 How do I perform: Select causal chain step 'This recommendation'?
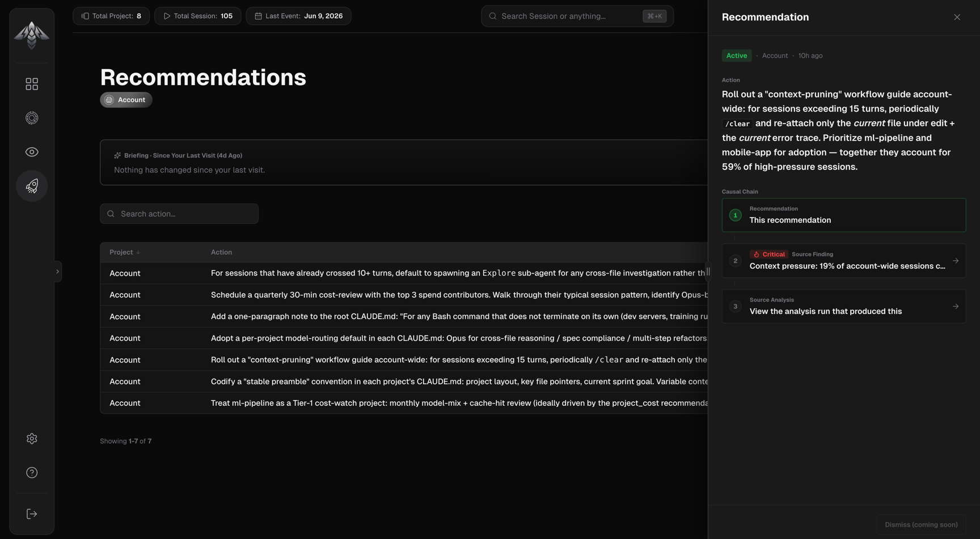[844, 215]
